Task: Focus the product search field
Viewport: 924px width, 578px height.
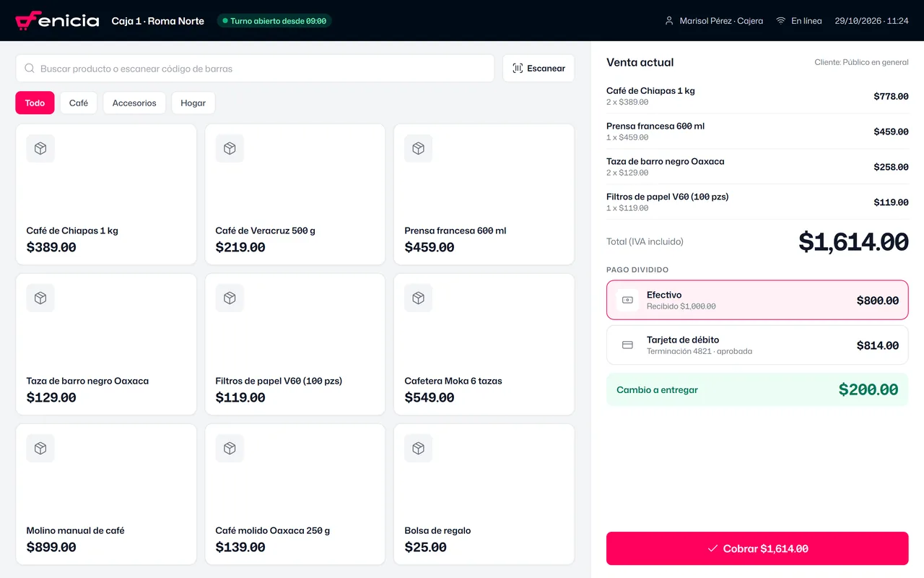Action: point(255,69)
